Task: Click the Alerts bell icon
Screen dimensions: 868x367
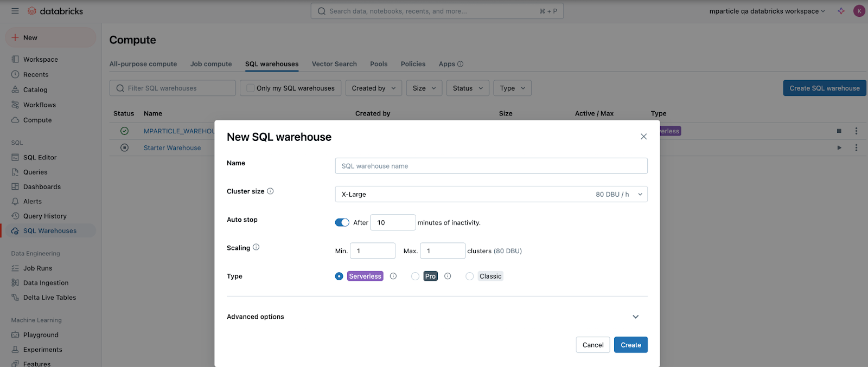Action: [15, 201]
